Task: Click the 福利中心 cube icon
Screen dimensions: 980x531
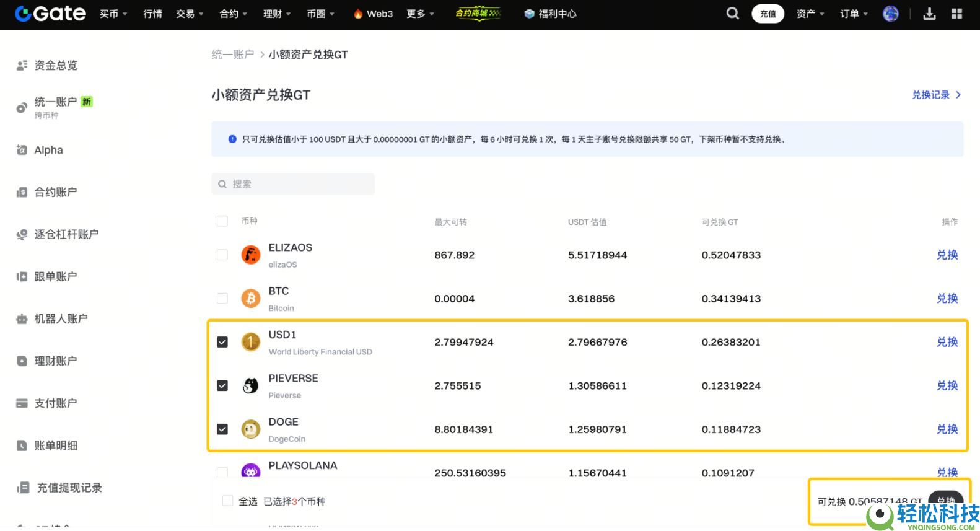Action: click(529, 14)
